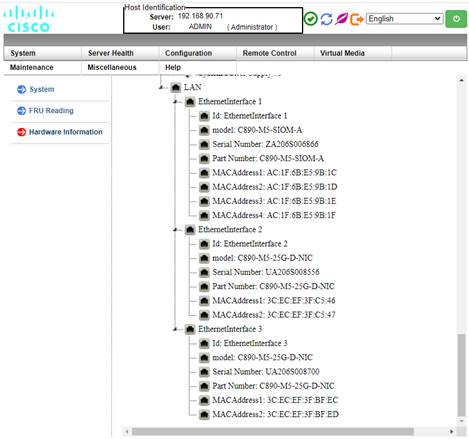Click the blue arrow icon beside FRU Reading

(x=21, y=111)
